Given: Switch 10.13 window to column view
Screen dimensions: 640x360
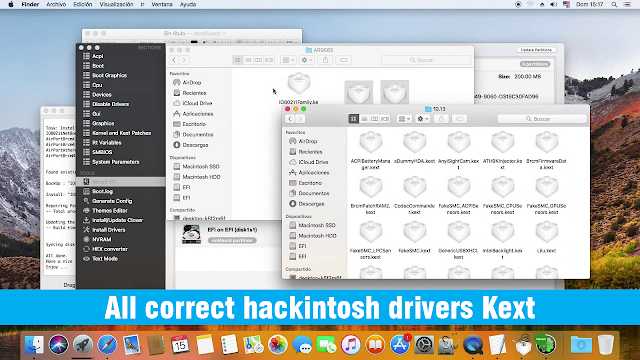Looking at the screenshot, I should click(x=374, y=119).
